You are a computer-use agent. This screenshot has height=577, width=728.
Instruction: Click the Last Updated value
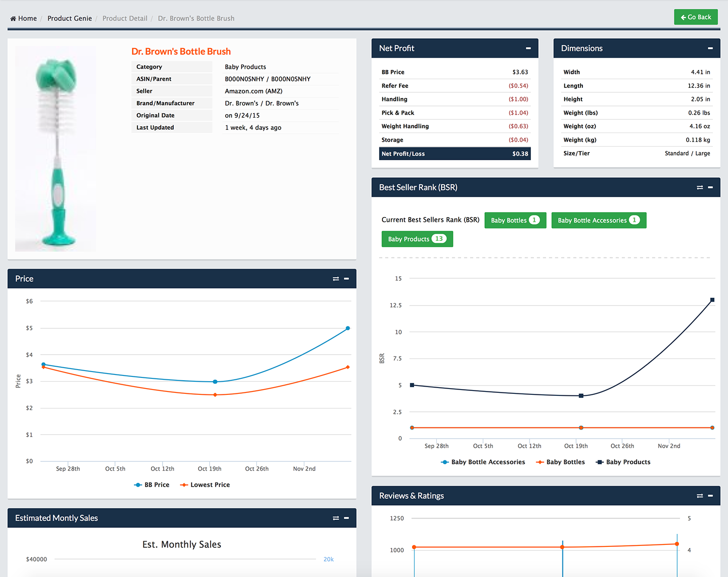(253, 128)
